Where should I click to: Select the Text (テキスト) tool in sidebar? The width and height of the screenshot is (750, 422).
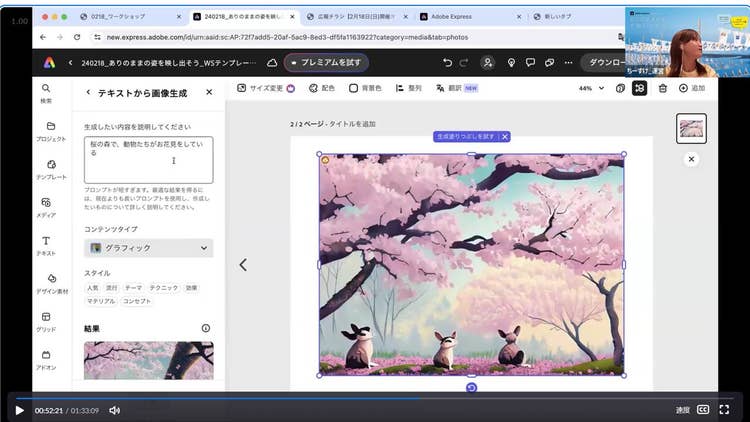tap(46, 246)
